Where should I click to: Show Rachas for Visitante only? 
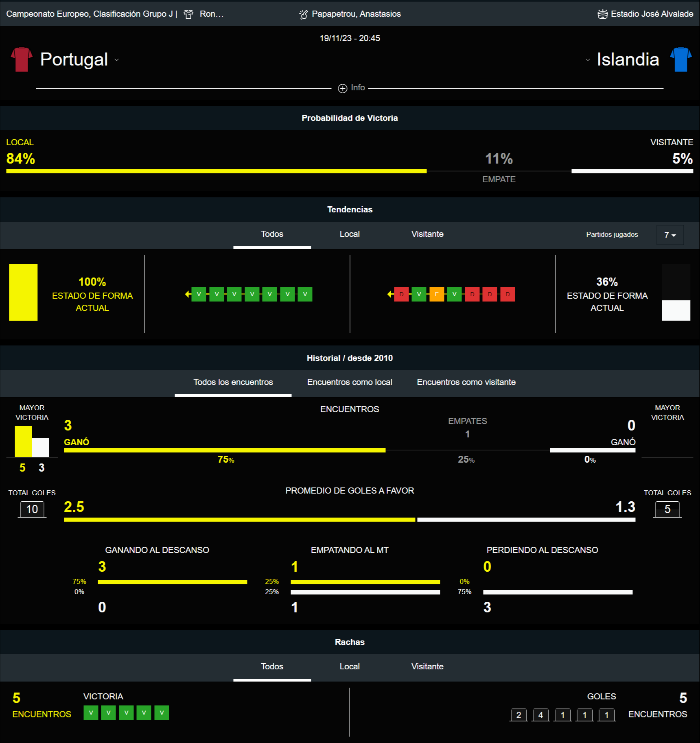coord(427,667)
